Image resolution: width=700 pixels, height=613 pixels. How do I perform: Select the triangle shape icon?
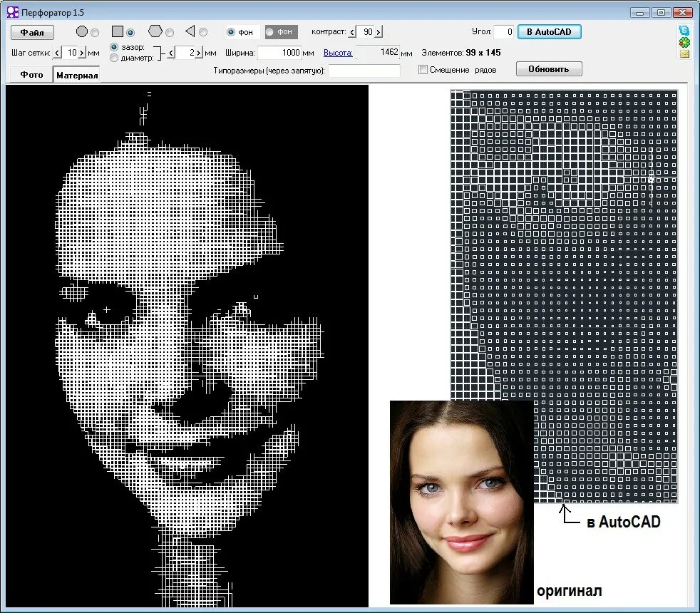pos(190,31)
